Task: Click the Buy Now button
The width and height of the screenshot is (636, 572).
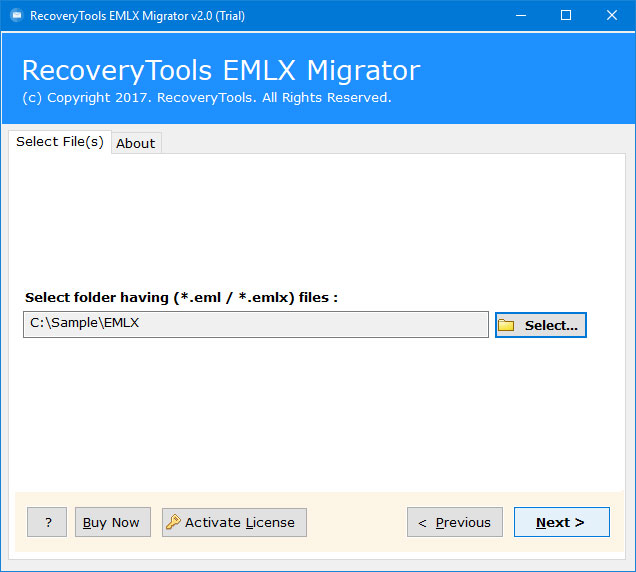Action: 113,522
